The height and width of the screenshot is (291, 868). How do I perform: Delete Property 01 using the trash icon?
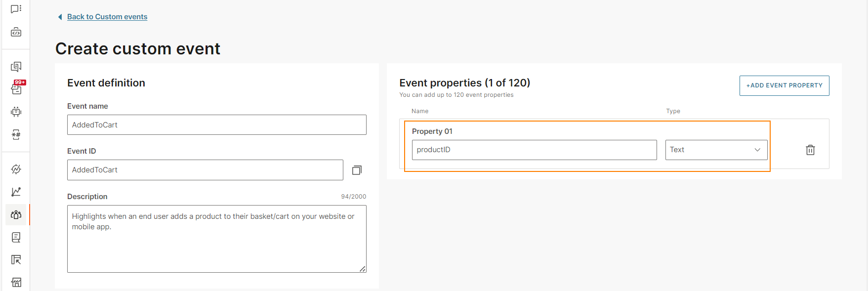pos(810,150)
